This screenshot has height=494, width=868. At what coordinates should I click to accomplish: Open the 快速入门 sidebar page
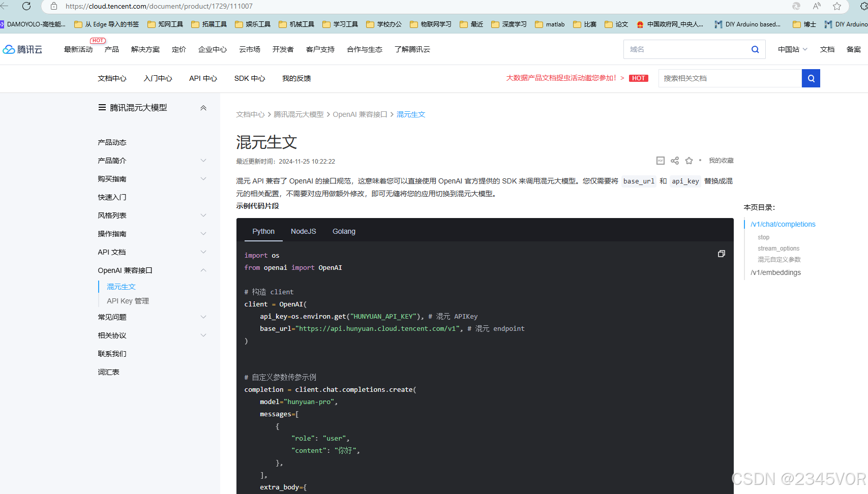[112, 197]
